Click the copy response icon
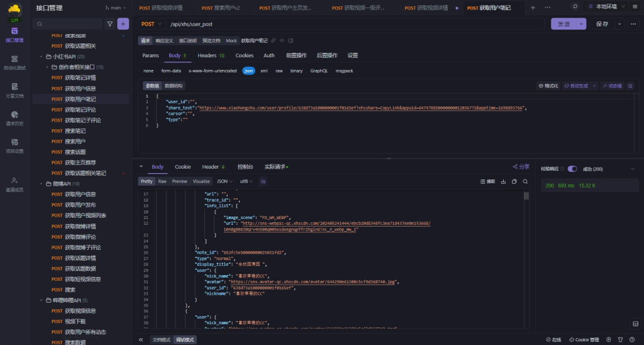The height and width of the screenshot is (345, 644). click(514, 181)
